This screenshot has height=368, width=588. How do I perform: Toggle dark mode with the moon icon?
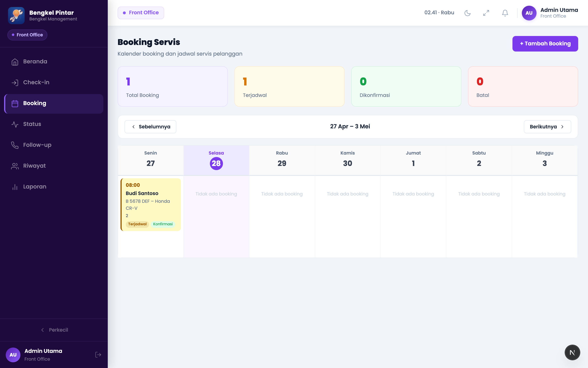(467, 13)
